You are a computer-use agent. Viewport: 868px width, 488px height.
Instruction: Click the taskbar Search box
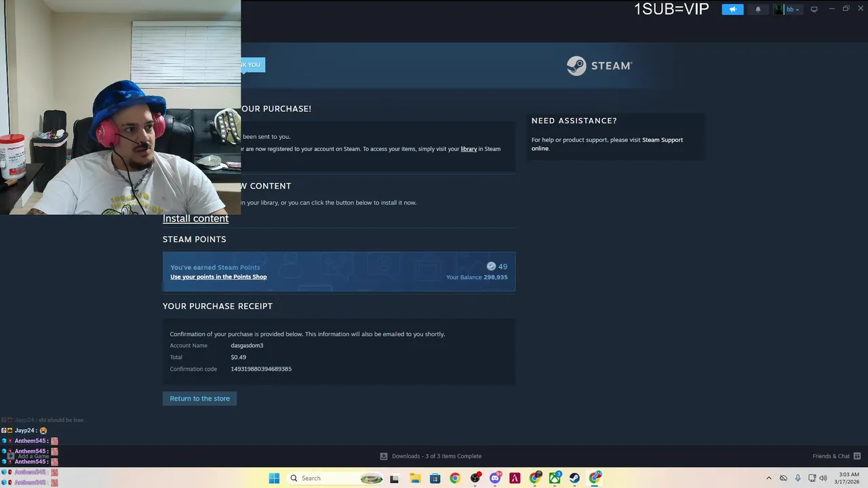335,478
